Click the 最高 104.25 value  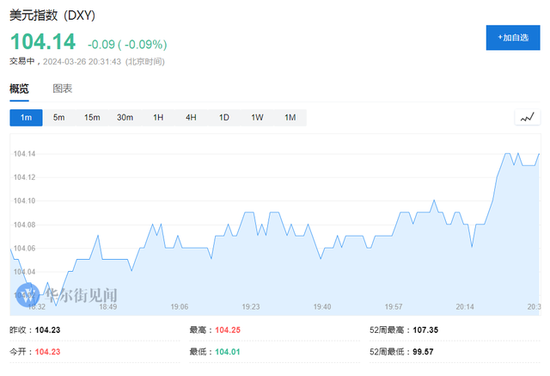pyautogui.click(x=228, y=330)
